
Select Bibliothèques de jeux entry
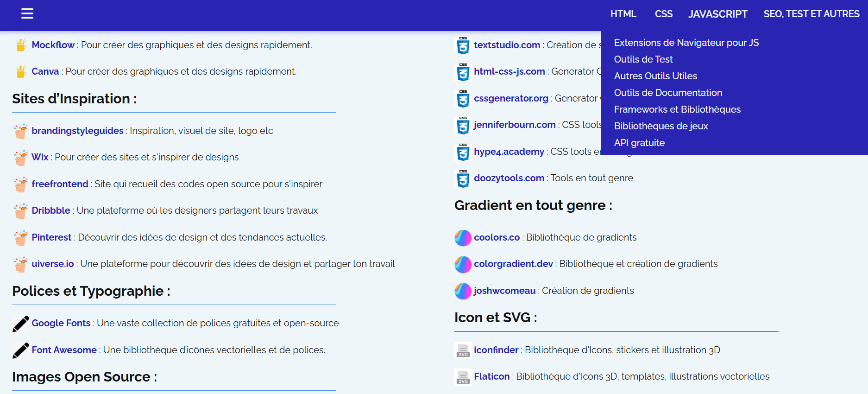(x=661, y=126)
